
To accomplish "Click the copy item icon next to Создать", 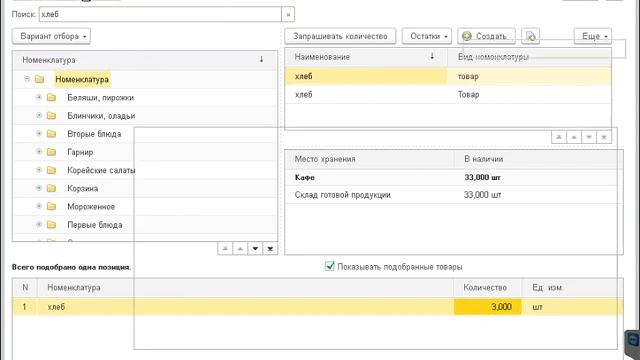I will (530, 36).
